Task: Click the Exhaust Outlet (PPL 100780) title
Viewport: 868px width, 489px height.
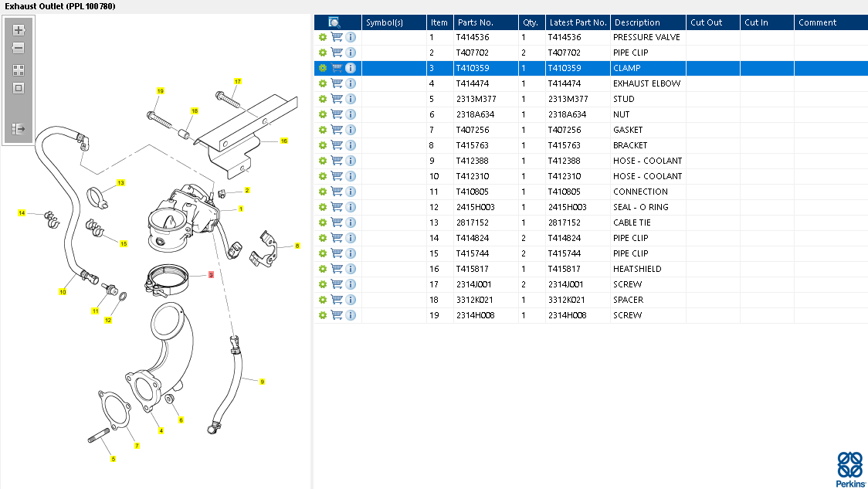Action: pyautogui.click(x=60, y=7)
